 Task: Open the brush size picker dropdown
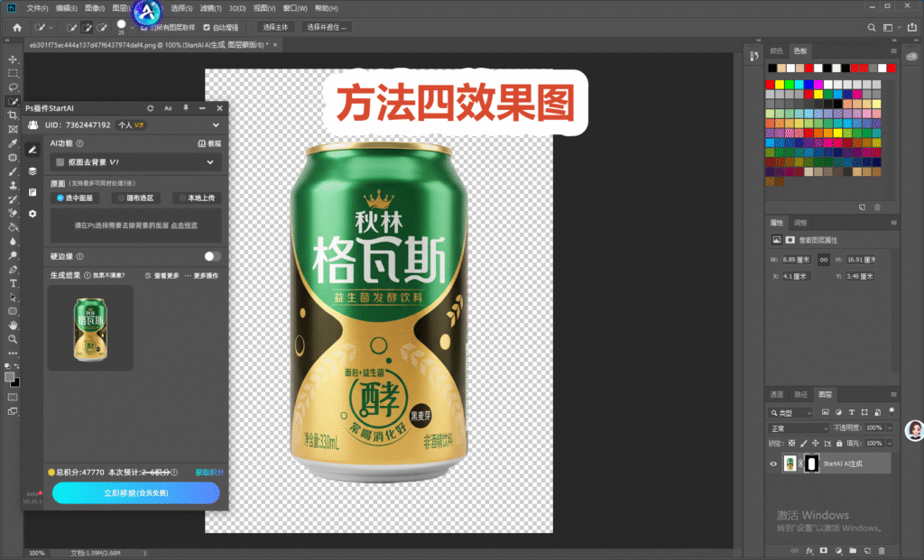point(132,27)
